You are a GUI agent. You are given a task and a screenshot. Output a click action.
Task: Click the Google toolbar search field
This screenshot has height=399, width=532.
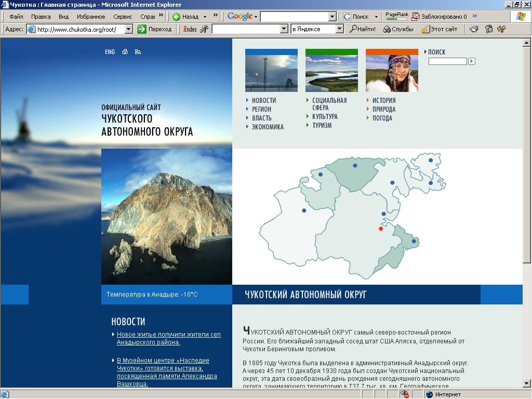[295, 17]
